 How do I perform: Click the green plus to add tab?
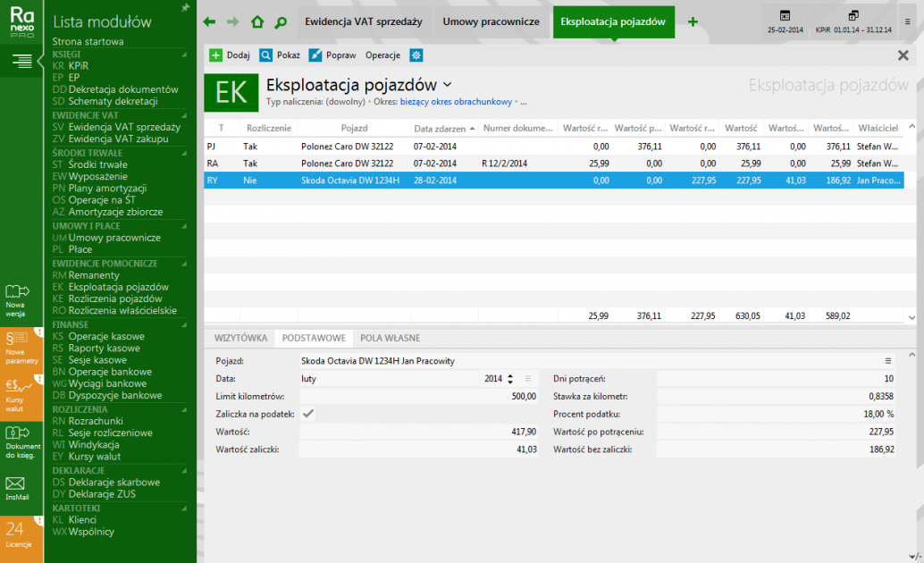pyautogui.click(x=693, y=22)
